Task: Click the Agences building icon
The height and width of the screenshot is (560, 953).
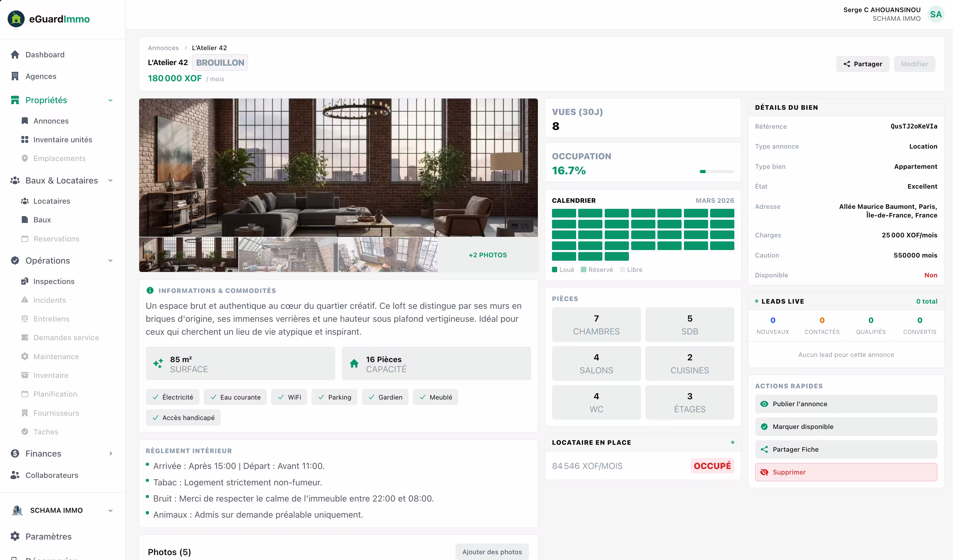Action: click(15, 76)
